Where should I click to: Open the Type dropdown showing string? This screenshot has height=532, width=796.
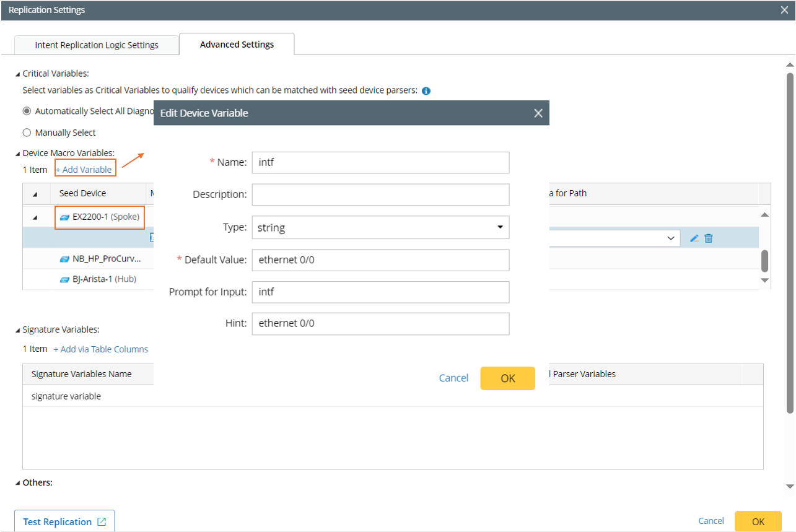tap(380, 227)
